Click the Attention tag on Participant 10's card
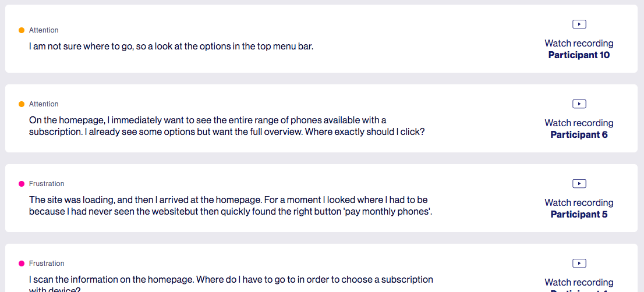The height and width of the screenshot is (292, 644). click(44, 30)
